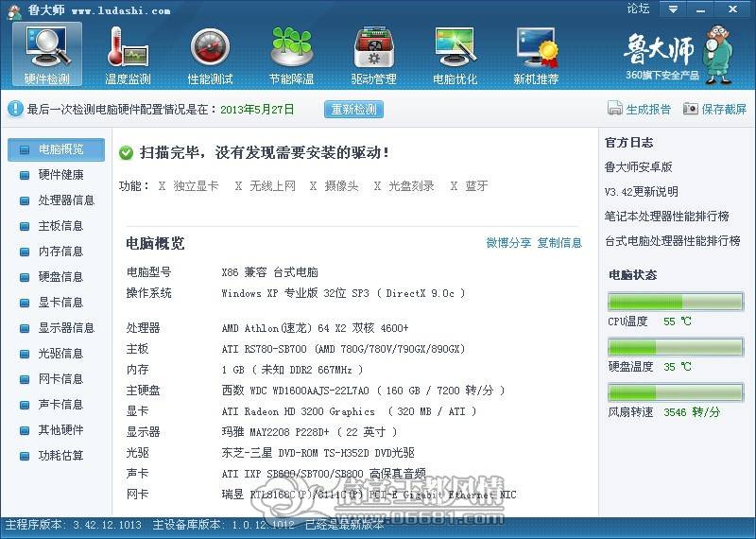Click the WDC WD1600AAJS hard disk value
The width and height of the screenshot is (756, 539).
point(363,391)
